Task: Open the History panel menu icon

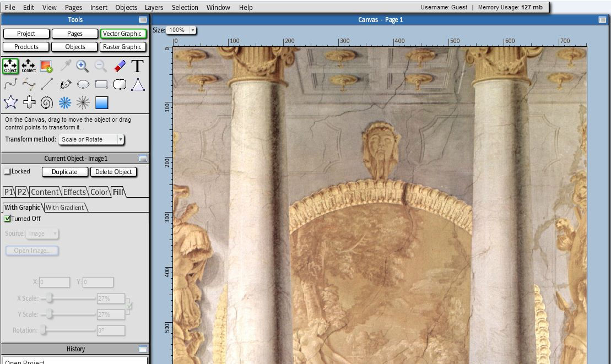Action: tap(143, 349)
